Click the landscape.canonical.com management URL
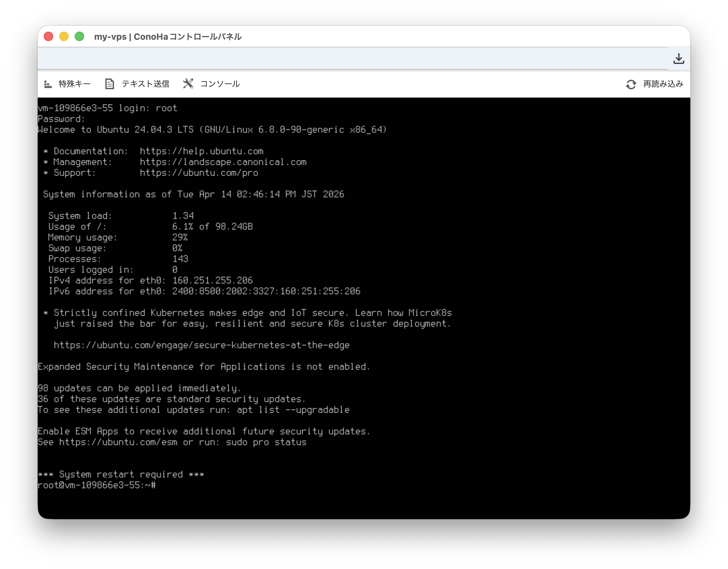This screenshot has width=728, height=569. click(223, 162)
